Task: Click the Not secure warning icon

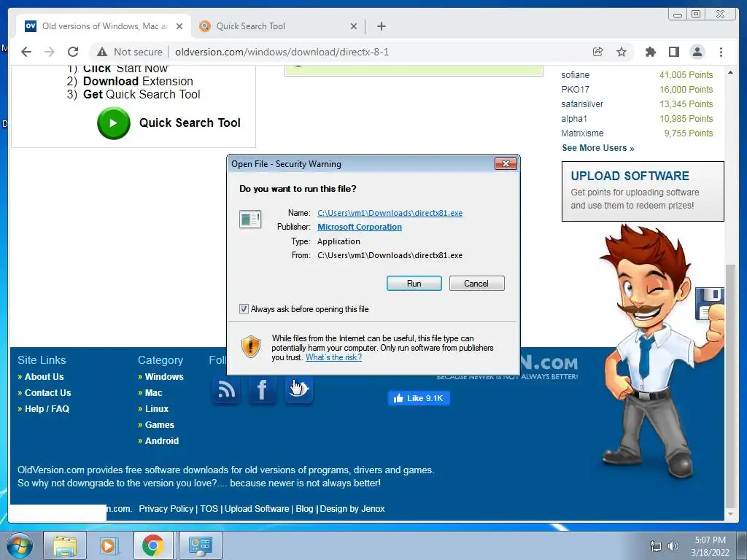Action: (102, 52)
